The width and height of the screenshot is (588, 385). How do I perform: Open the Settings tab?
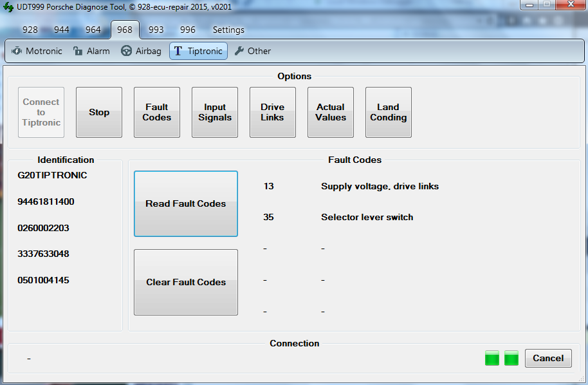point(228,30)
